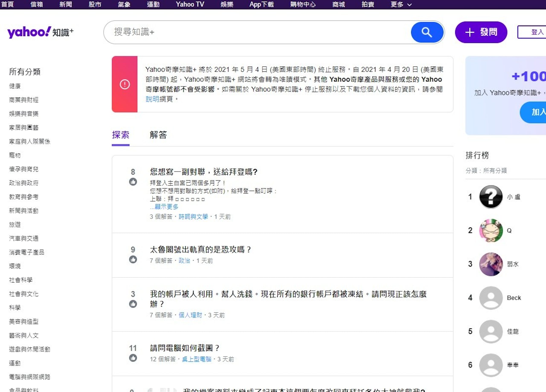This screenshot has width=546, height=392.
Task: Click the Yahoo 知識+ logo
Action: pyautogui.click(x=41, y=32)
